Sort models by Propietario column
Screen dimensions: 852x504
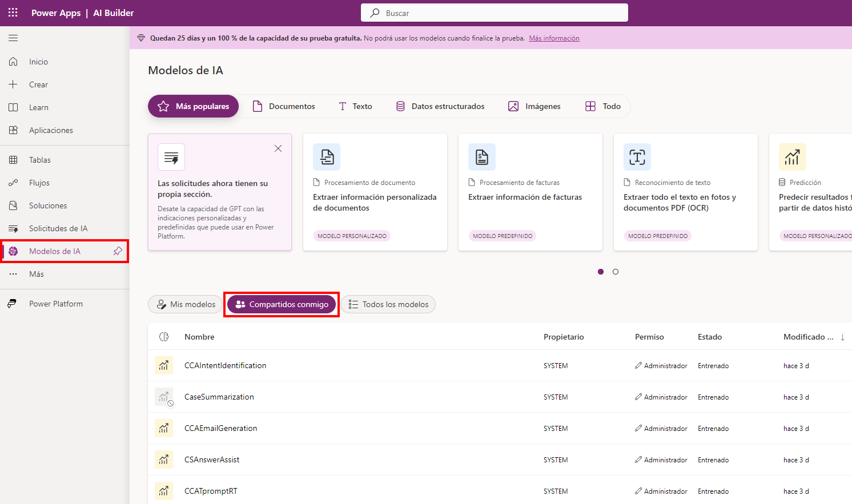coord(564,337)
